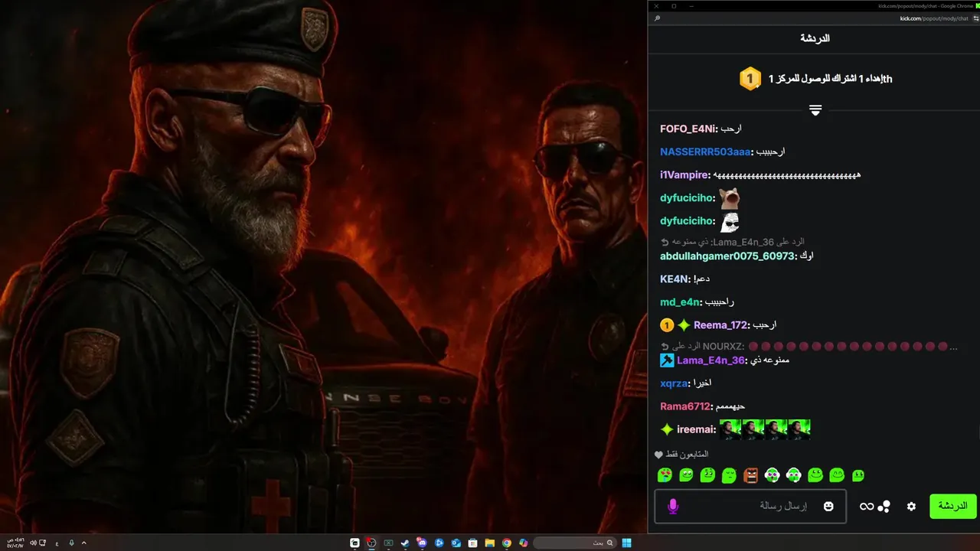Click the المتابعون فقط followers-only label
The width and height of the screenshot is (980, 551).
(688, 455)
